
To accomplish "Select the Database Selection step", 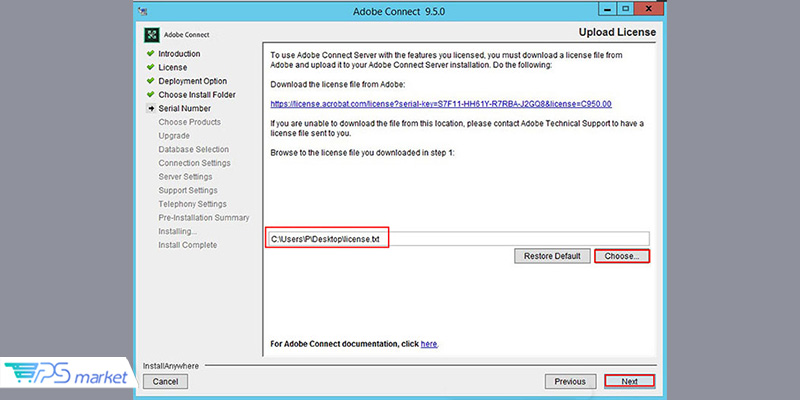I will tap(193, 149).
